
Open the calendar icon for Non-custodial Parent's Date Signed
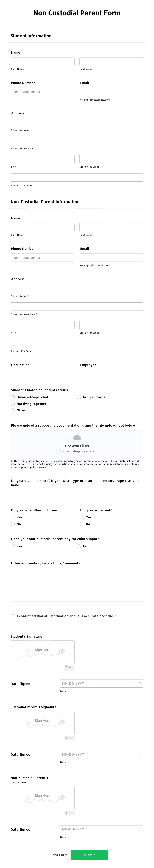tap(139, 830)
